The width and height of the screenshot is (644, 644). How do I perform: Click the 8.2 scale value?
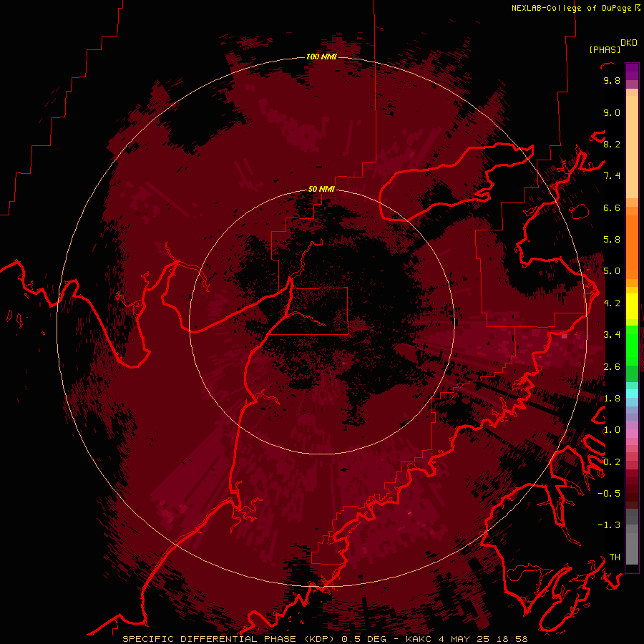click(612, 144)
